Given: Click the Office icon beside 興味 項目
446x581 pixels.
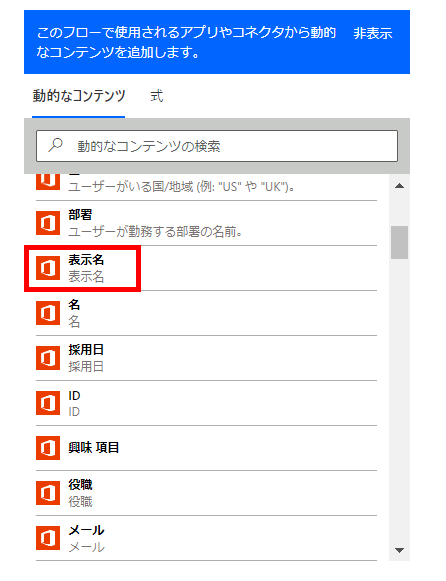Looking at the screenshot, I should (48, 448).
